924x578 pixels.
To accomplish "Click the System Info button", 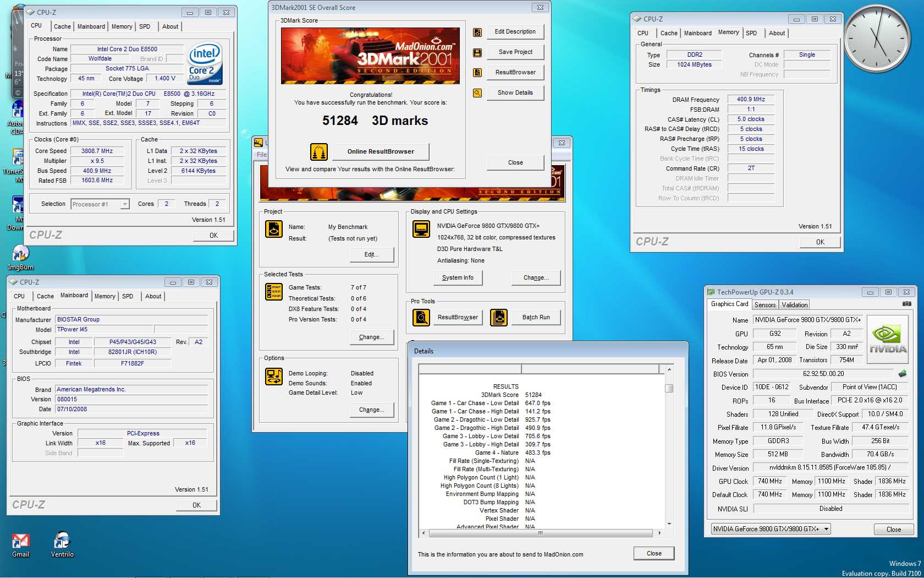I will click(x=458, y=278).
